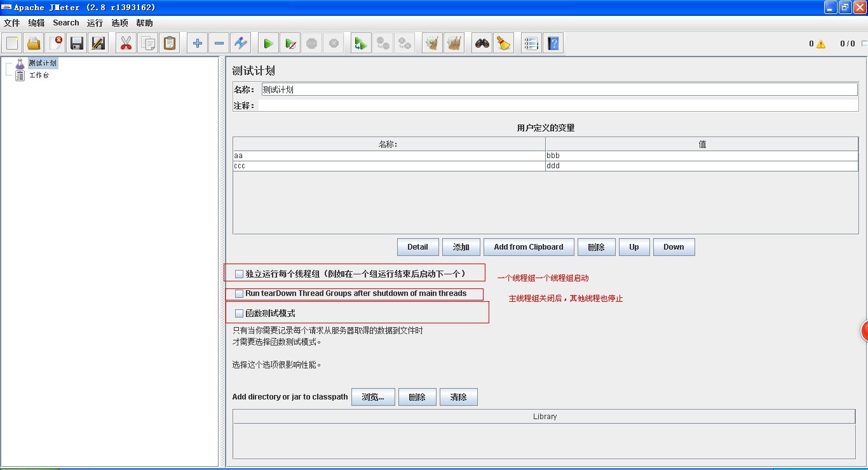
Task: Select 测试计划 node in the tree
Action: pos(43,64)
